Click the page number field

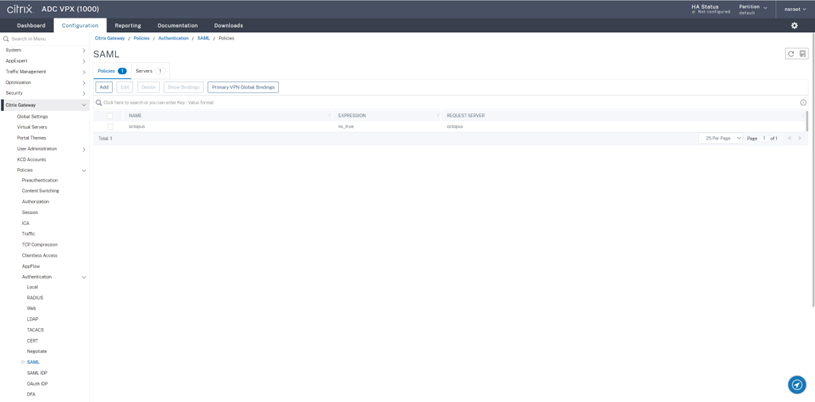(x=764, y=138)
